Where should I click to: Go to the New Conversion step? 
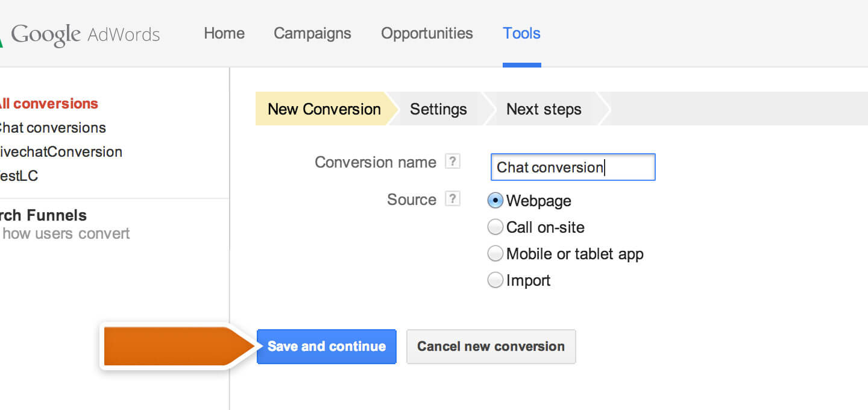point(324,109)
